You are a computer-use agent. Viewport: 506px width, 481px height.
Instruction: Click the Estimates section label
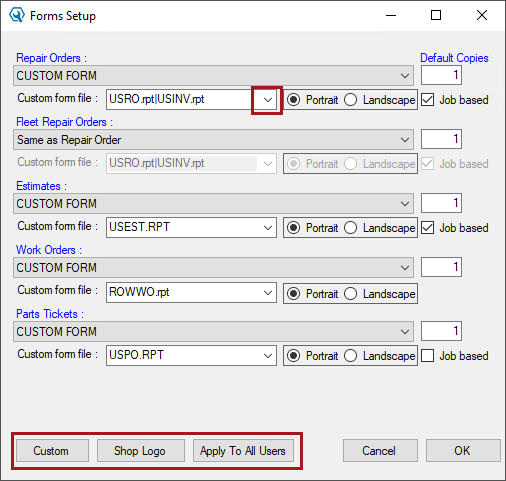[x=42, y=186]
